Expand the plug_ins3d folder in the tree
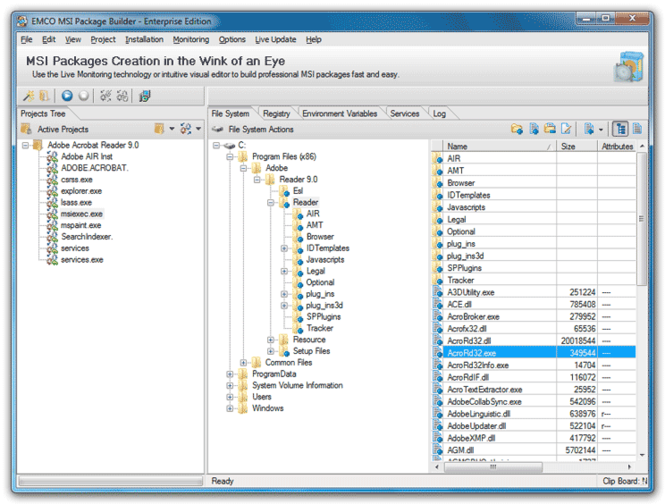This screenshot has height=504, width=665. (284, 306)
